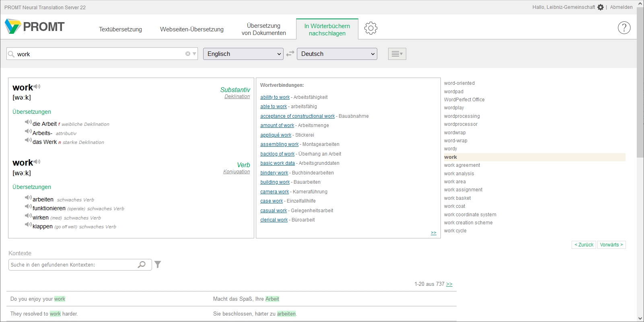
Task: Clear the search field text
Action: click(187, 54)
